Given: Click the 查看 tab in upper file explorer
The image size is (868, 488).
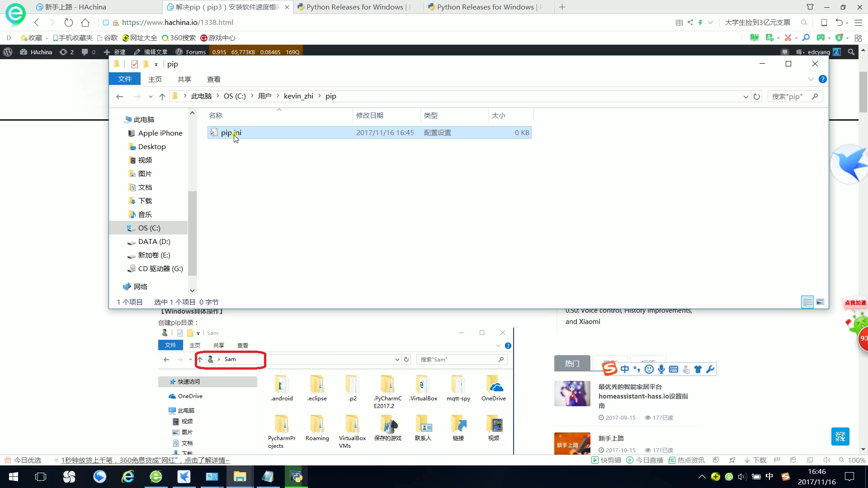Looking at the screenshot, I should (213, 79).
